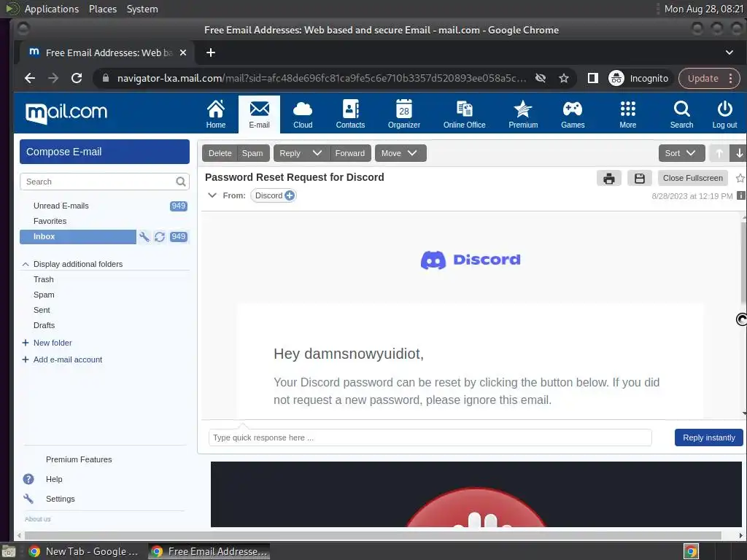Close the mail.com browser tab
The width and height of the screenshot is (747, 560).
click(x=183, y=52)
